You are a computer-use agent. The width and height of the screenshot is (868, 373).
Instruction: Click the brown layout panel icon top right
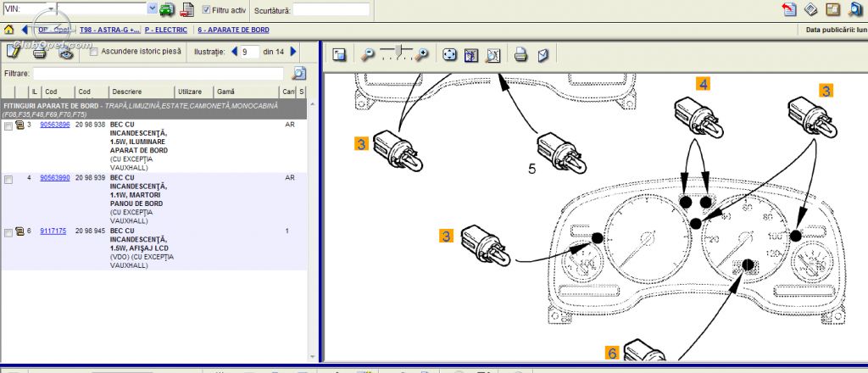tap(832, 8)
